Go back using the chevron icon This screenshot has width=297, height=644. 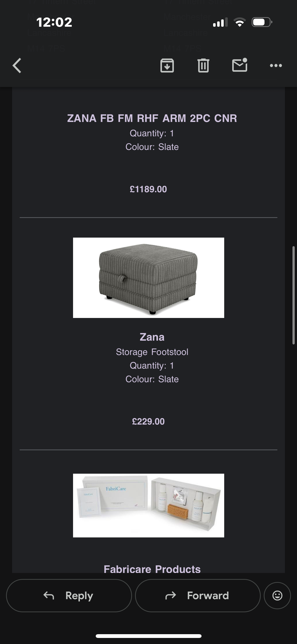click(x=17, y=65)
